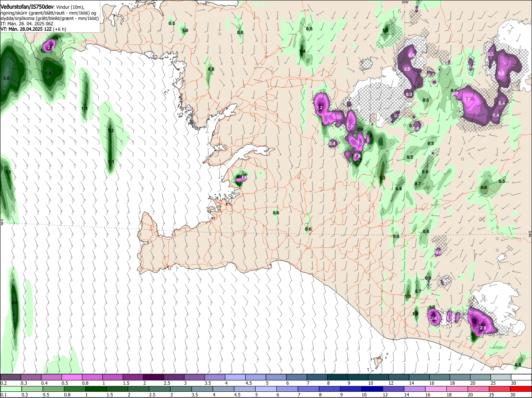This screenshot has height=398, width=532.
Task: Click the upper legend swatch between 1 and 1.5
Action: [113, 377]
